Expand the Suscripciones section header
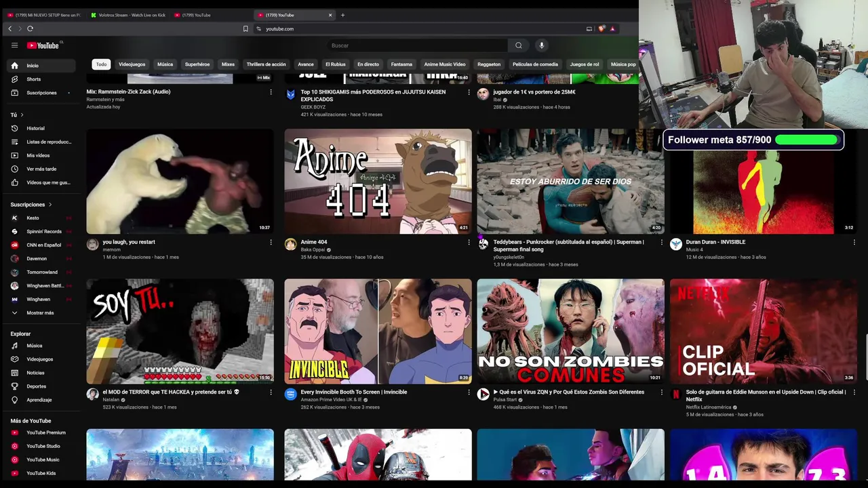 click(x=31, y=205)
